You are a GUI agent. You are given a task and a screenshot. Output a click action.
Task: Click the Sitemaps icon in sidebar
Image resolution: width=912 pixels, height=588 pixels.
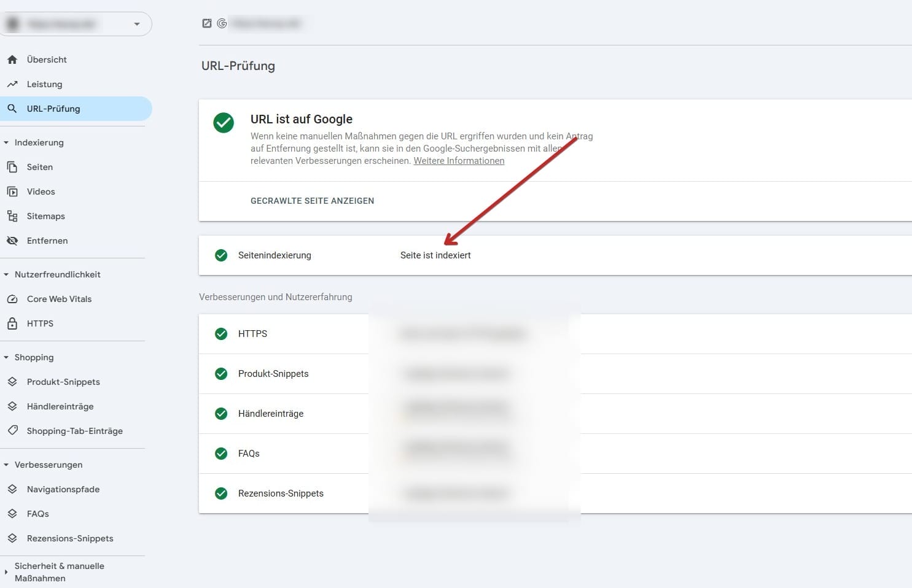[12, 216]
